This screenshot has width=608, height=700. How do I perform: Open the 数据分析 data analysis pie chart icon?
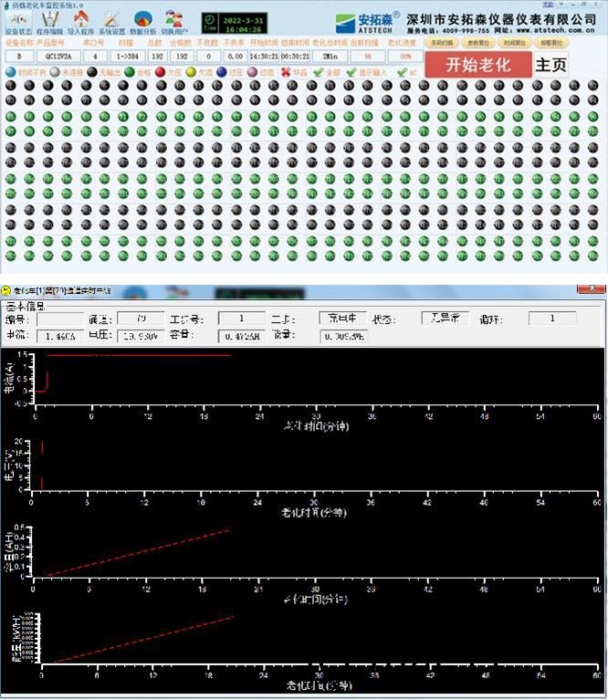point(143,19)
